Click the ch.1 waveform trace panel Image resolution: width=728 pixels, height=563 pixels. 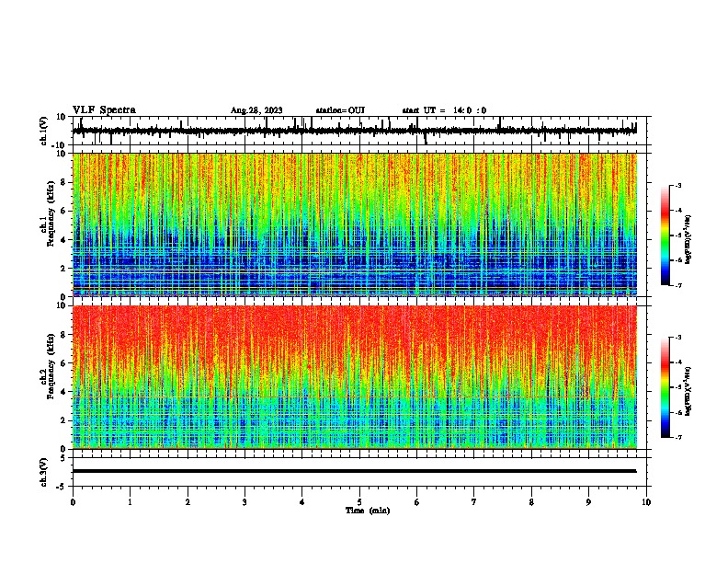click(x=359, y=131)
